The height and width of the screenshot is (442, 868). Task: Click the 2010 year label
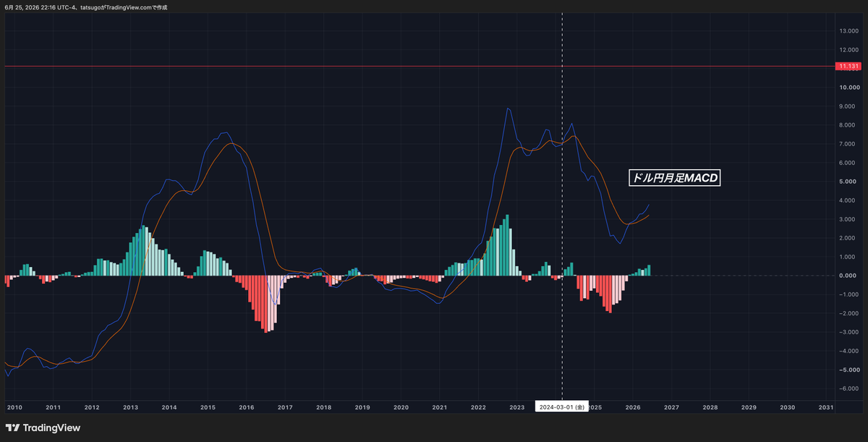click(14, 407)
